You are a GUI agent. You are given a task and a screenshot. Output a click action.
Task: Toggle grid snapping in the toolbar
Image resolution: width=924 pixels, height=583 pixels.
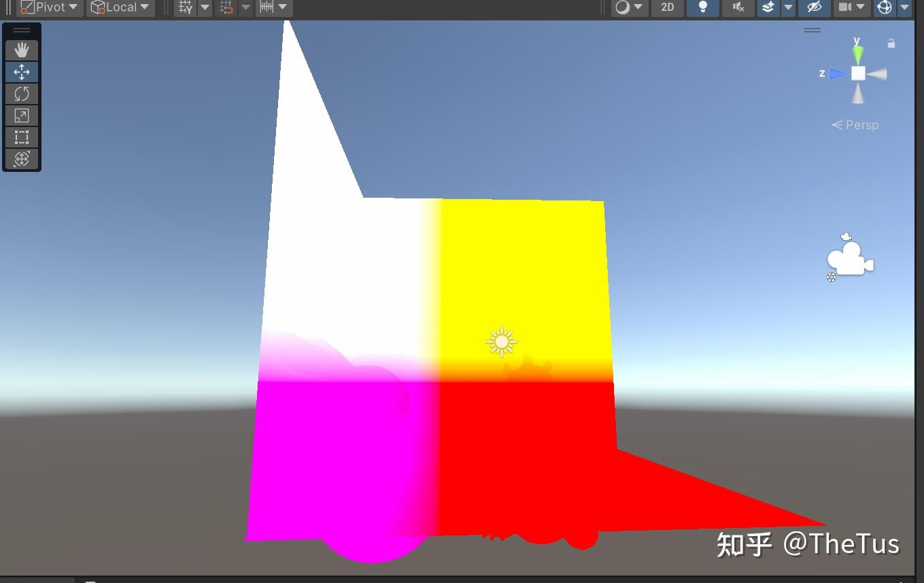coord(226,7)
